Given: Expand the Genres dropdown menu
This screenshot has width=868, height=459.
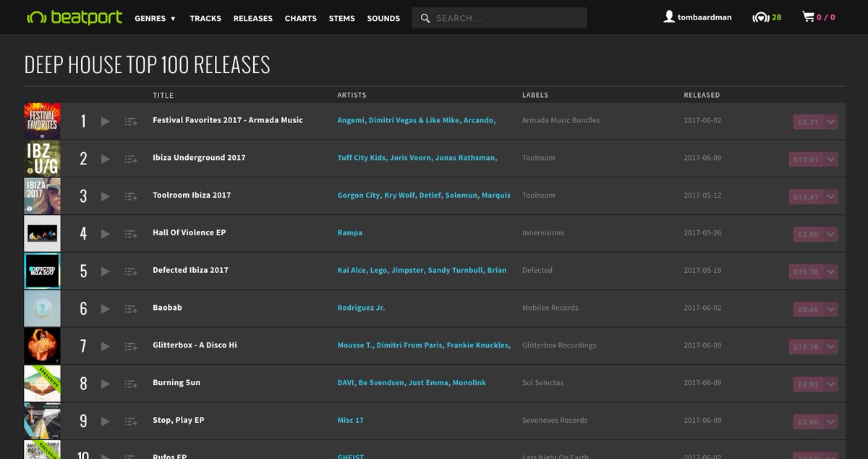Looking at the screenshot, I should pos(155,18).
